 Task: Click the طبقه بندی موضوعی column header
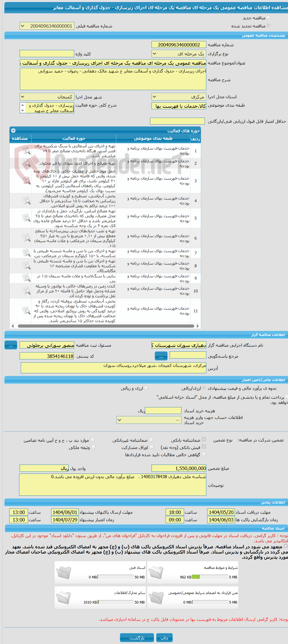click(153, 139)
